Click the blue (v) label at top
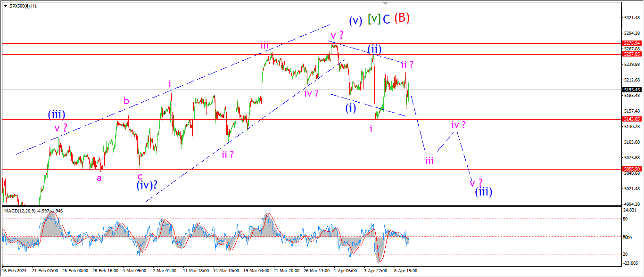This screenshot has height=277, width=644. tap(355, 21)
